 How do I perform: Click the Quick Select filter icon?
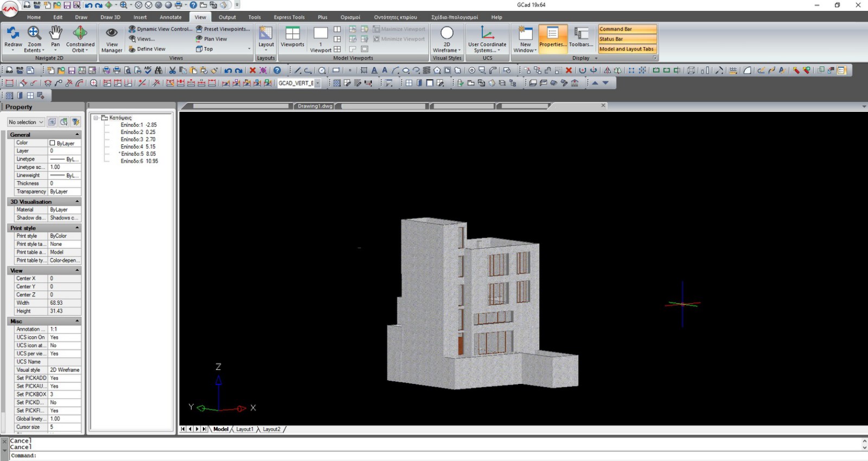pyautogui.click(x=75, y=122)
